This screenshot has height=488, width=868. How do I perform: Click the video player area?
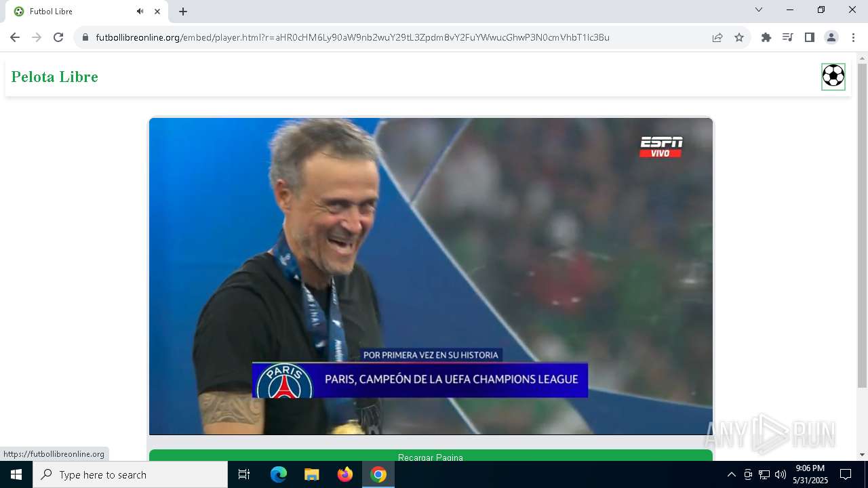431,276
